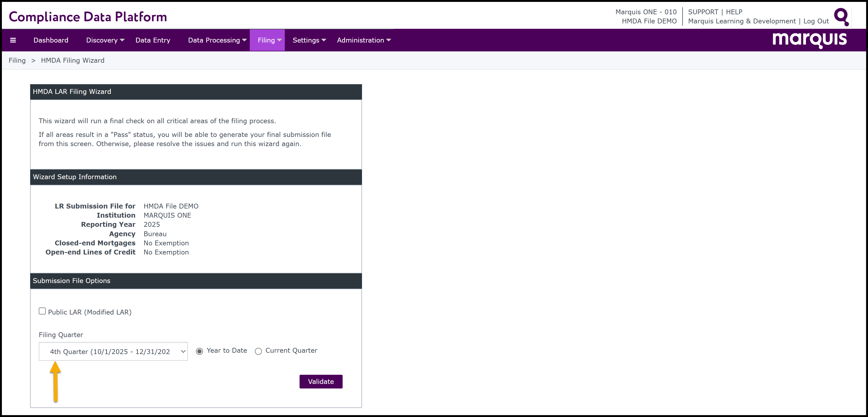Select the Current Quarter radio option

click(x=258, y=351)
